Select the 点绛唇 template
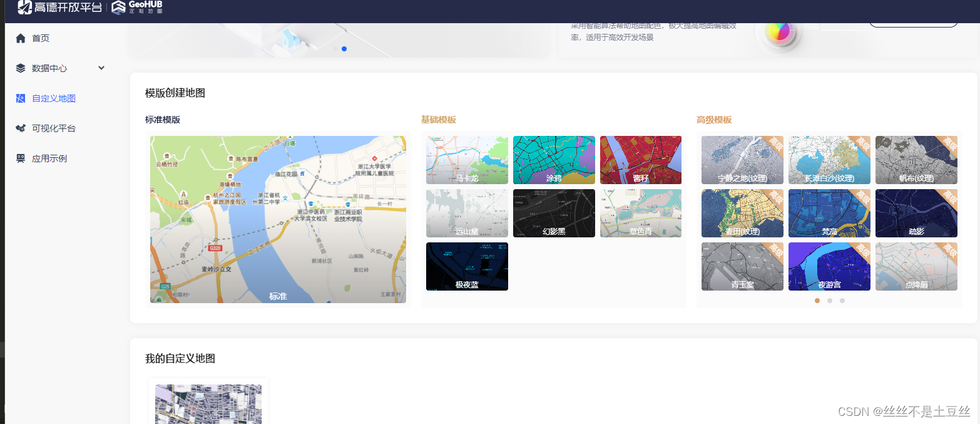This screenshot has width=980, height=424. pyautogui.click(x=916, y=266)
